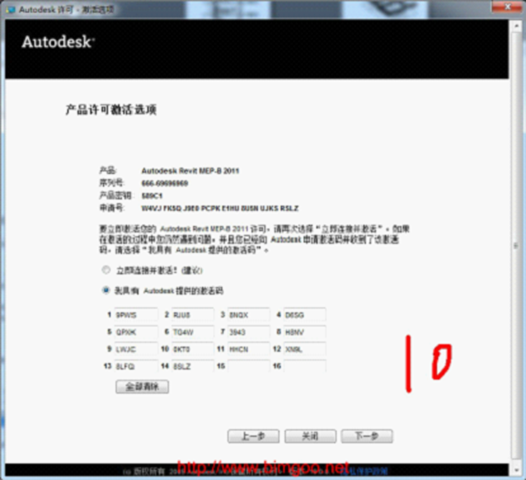Click activation code field number 7
The image size is (526, 480).
[x=249, y=332]
